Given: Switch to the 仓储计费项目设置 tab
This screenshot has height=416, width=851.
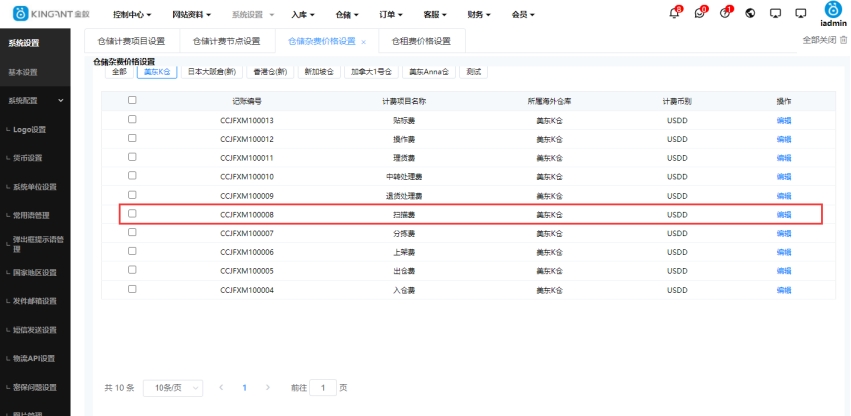Looking at the screenshot, I should coord(131,41).
